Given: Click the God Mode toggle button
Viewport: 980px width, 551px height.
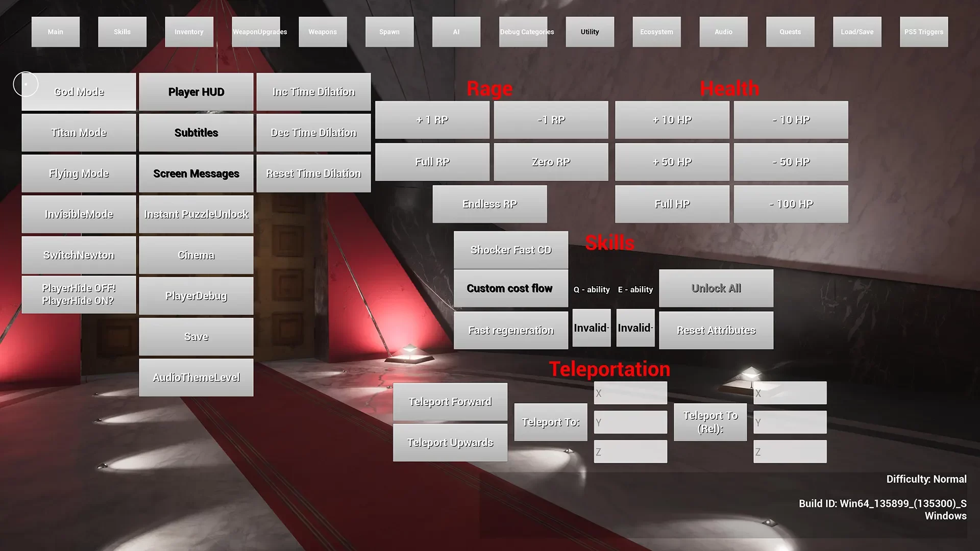Looking at the screenshot, I should [79, 91].
